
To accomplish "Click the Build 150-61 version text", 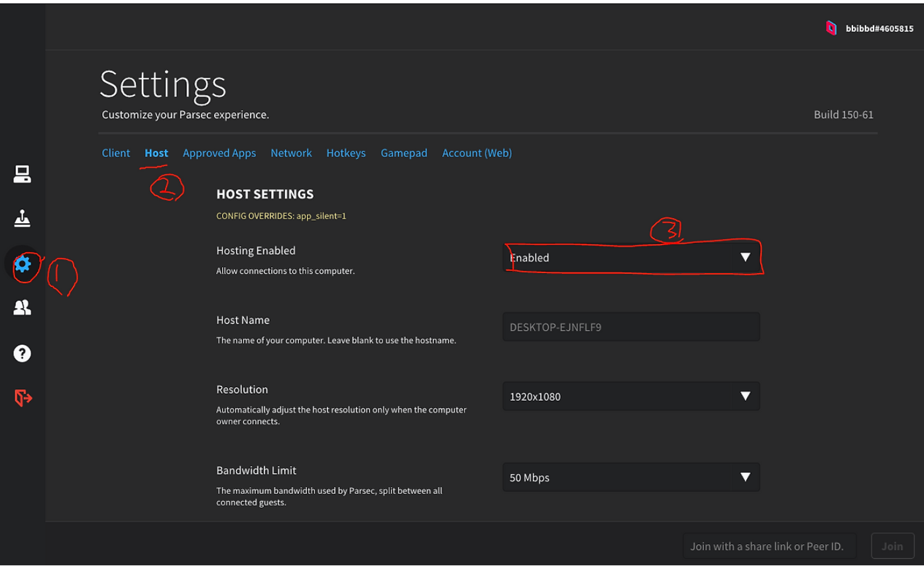I will coord(844,115).
